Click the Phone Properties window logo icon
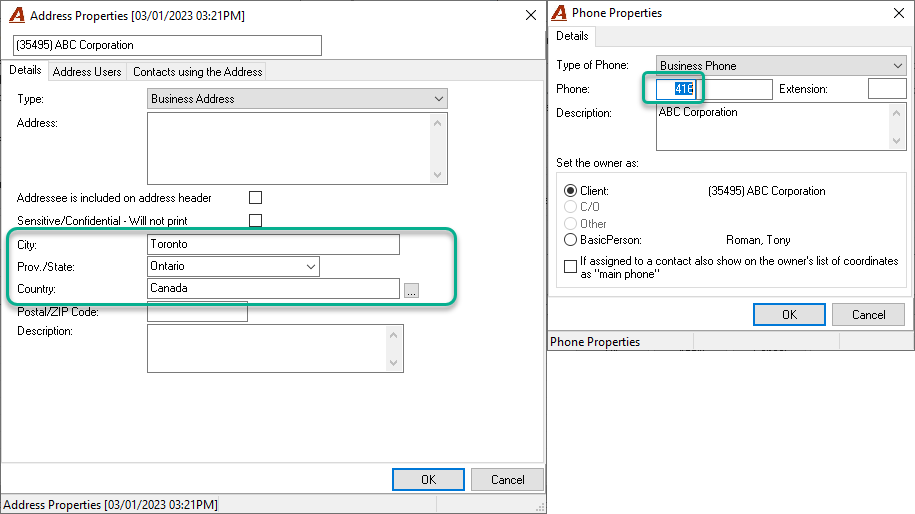The width and height of the screenshot is (915, 514). pyautogui.click(x=559, y=12)
